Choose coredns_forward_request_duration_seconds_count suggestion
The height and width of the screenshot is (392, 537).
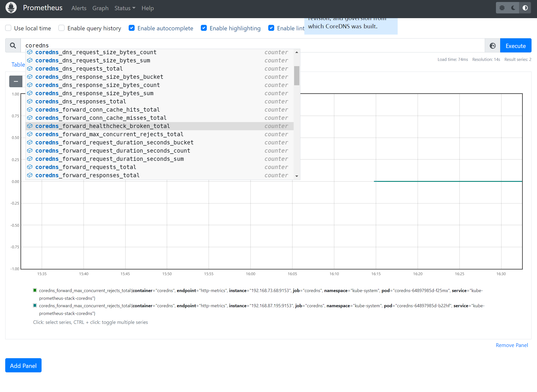pyautogui.click(x=160, y=151)
